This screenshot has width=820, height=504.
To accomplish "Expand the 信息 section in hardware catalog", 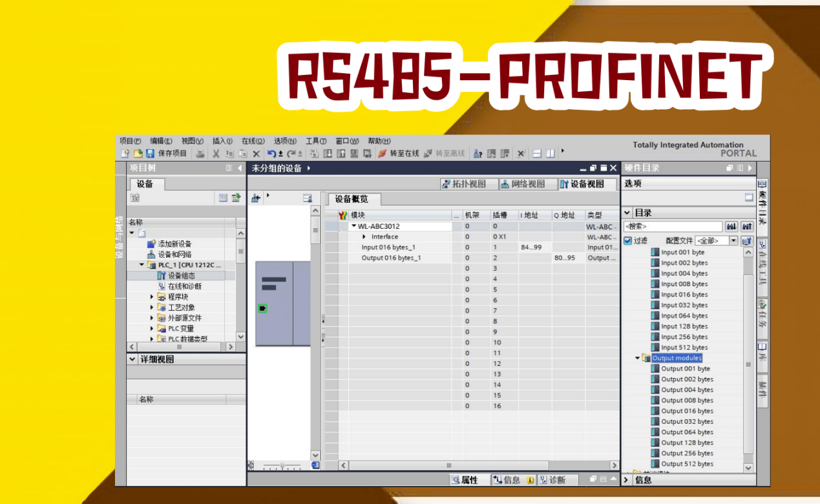I will [626, 480].
